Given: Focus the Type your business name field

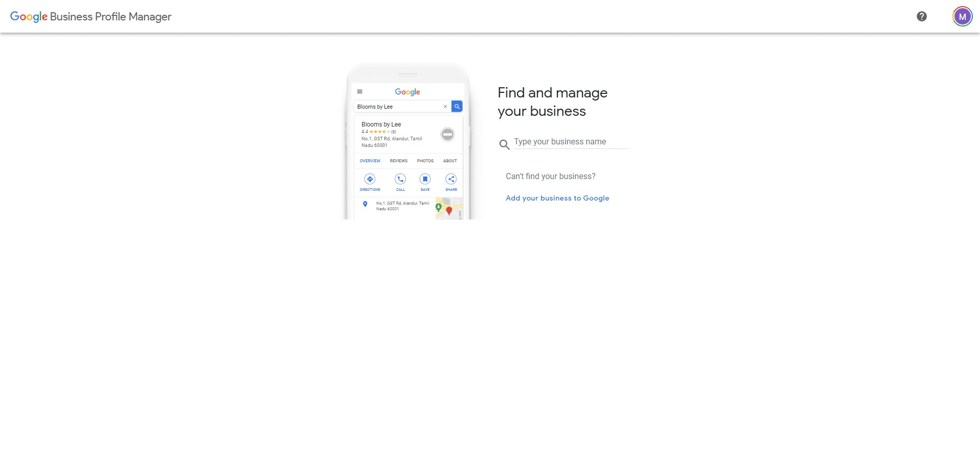Looking at the screenshot, I should (x=571, y=142).
